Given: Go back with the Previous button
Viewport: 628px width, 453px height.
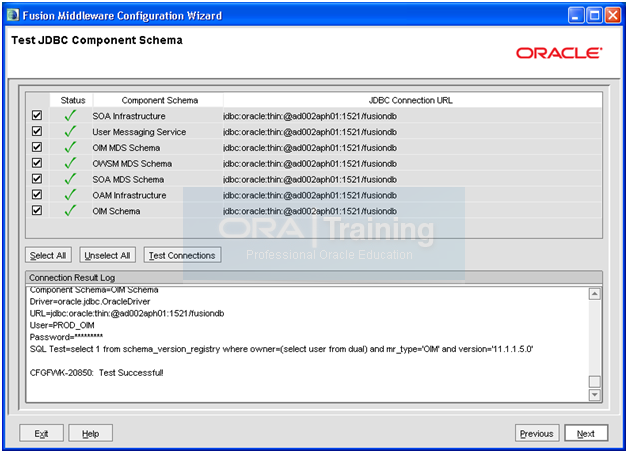Looking at the screenshot, I should coord(537,433).
